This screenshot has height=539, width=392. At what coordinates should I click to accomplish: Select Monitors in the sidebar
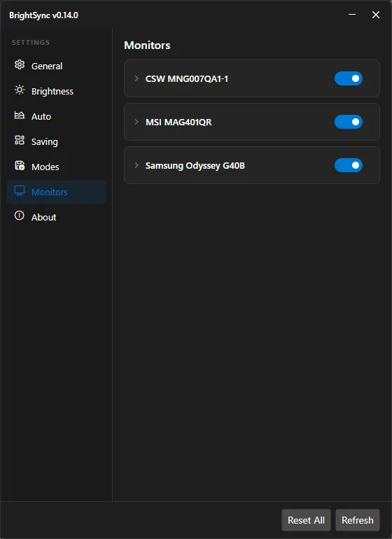pyautogui.click(x=57, y=192)
